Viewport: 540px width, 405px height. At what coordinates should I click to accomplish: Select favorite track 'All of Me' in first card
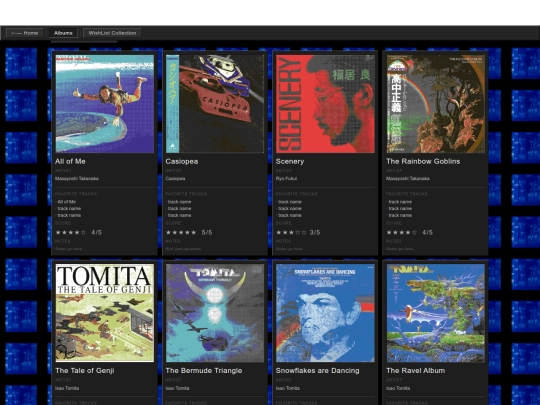pos(66,202)
